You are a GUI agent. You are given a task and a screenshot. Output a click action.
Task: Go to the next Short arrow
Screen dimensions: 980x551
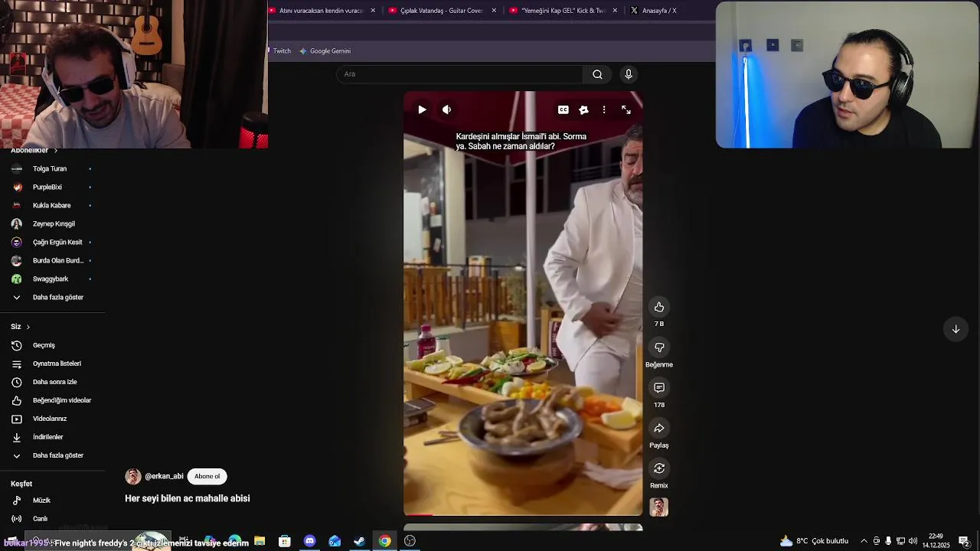click(955, 329)
